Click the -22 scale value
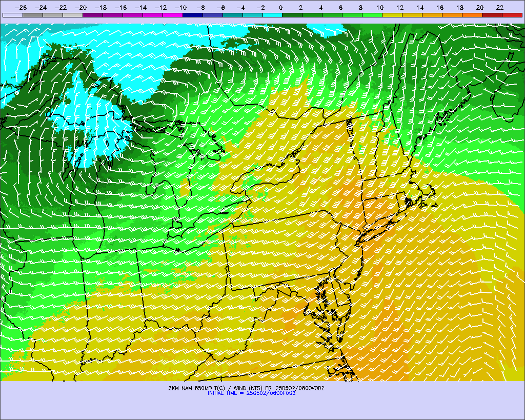The height and width of the screenshot is (420, 525). point(60,8)
